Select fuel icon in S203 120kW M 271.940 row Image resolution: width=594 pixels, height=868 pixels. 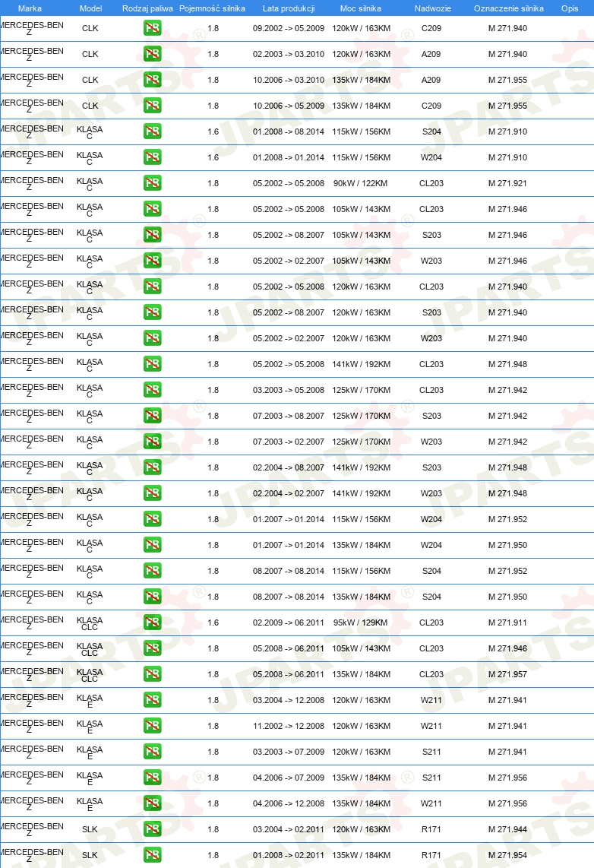pyautogui.click(x=152, y=312)
